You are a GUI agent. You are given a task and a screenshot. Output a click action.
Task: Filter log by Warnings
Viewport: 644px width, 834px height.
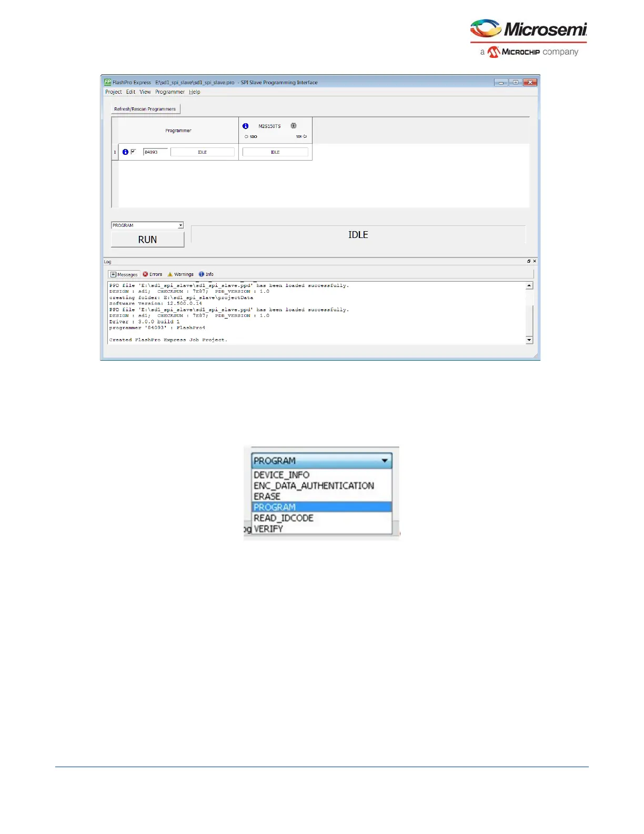[x=180, y=274]
